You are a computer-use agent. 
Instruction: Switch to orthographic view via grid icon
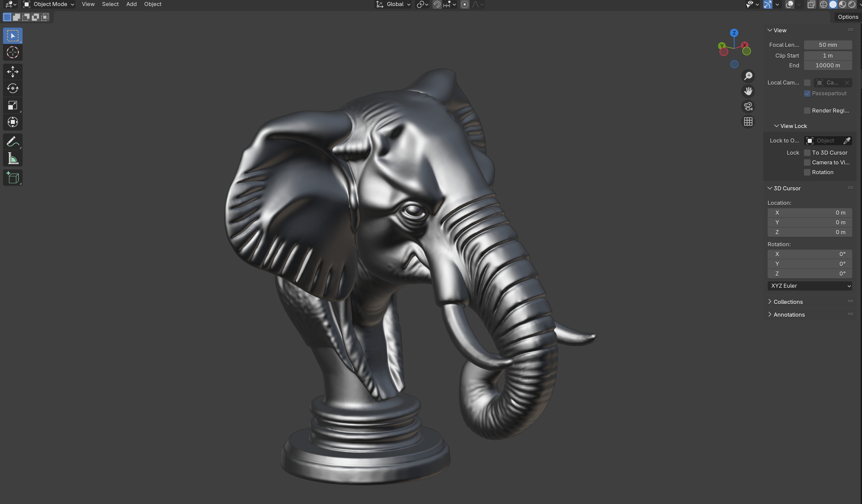[748, 122]
